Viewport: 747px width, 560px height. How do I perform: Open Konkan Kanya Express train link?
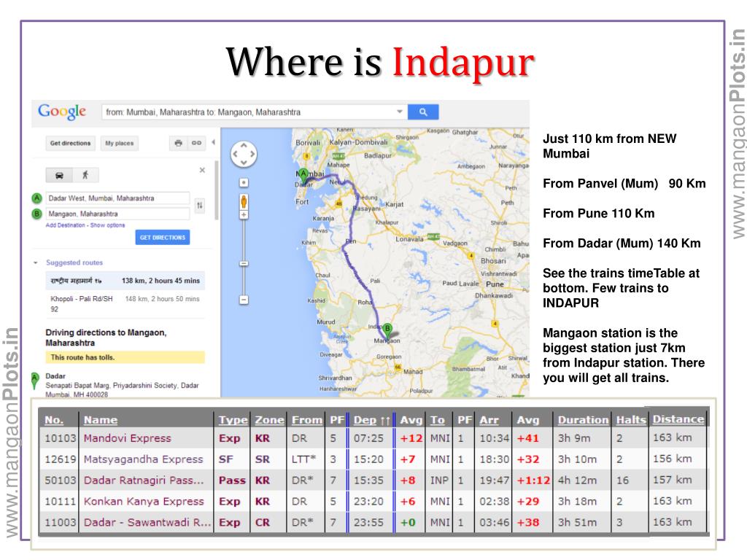144,502
